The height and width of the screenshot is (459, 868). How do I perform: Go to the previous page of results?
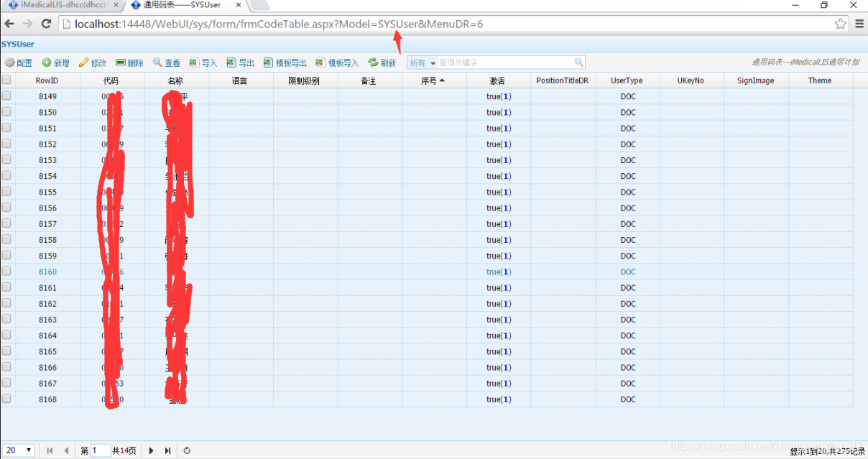coord(66,450)
